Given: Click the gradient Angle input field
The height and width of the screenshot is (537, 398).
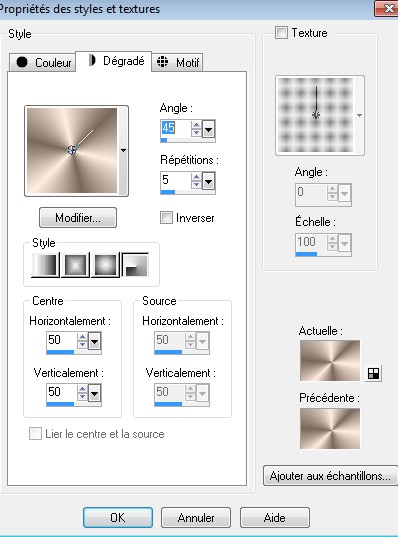Looking at the screenshot, I should [176, 128].
